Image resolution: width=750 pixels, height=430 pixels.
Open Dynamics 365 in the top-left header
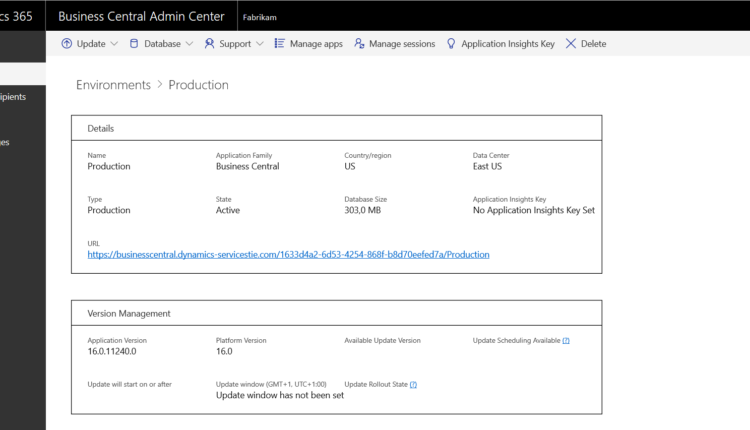coord(16,16)
